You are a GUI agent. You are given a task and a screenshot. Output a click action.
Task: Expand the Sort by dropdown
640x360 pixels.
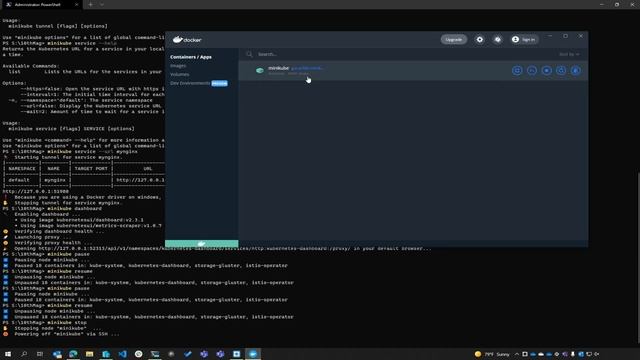pyautogui.click(x=569, y=54)
